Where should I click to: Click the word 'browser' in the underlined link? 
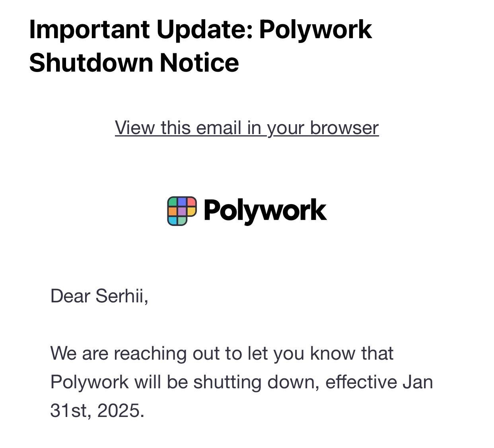(344, 128)
